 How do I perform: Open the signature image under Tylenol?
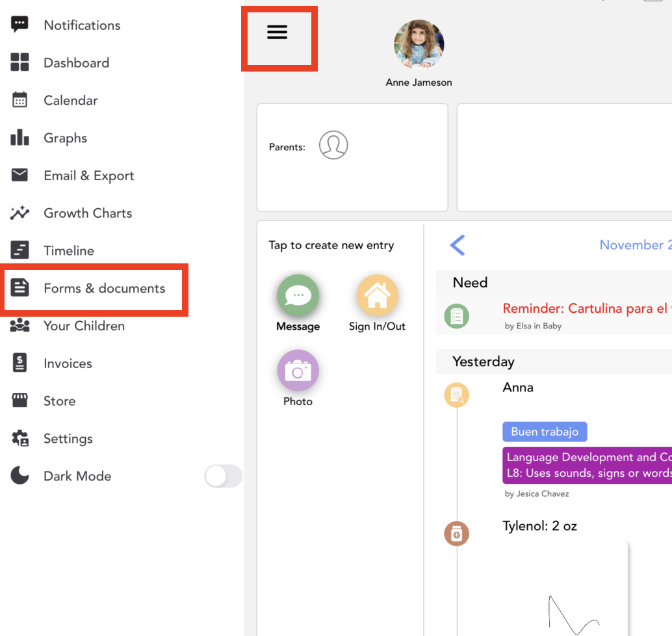(x=565, y=589)
